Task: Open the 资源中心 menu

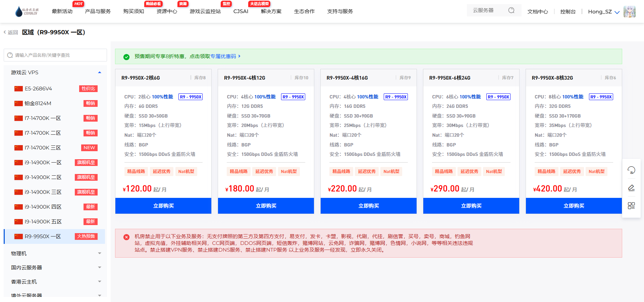Action: tap(167, 11)
